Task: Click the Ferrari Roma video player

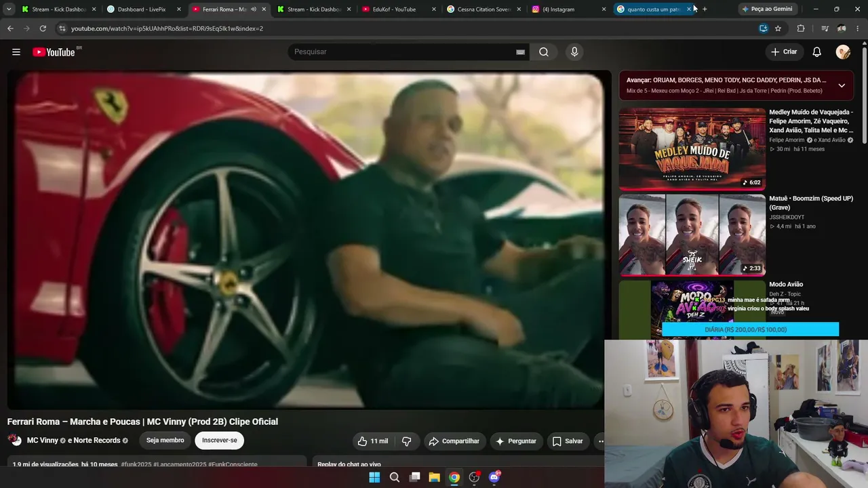Action: (x=305, y=240)
